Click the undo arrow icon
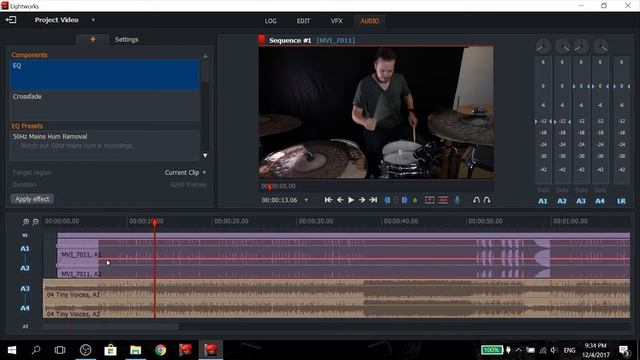The width and height of the screenshot is (640, 360). [x=476, y=200]
